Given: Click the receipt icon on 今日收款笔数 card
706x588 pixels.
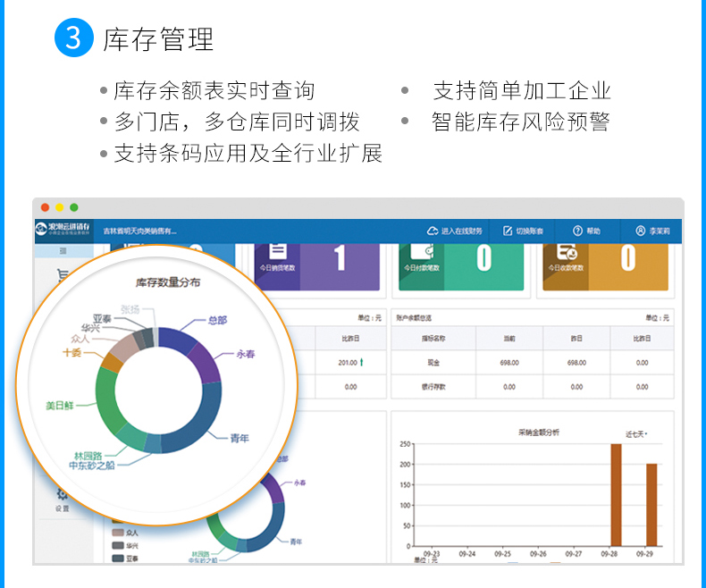Looking at the screenshot, I should coord(567,252).
